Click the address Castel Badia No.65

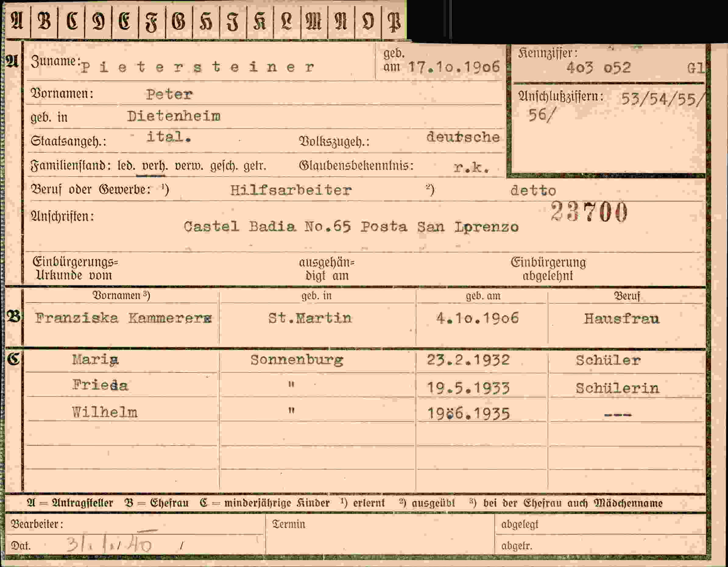[267, 227]
